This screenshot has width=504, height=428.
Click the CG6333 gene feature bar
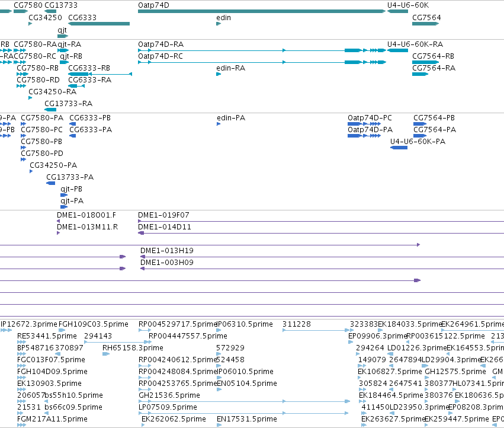pos(99,24)
